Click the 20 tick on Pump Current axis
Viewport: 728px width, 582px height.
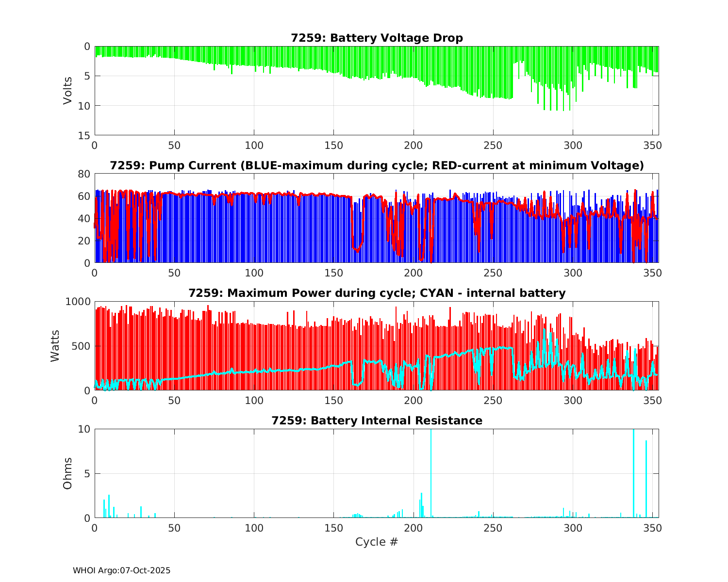tap(85, 241)
